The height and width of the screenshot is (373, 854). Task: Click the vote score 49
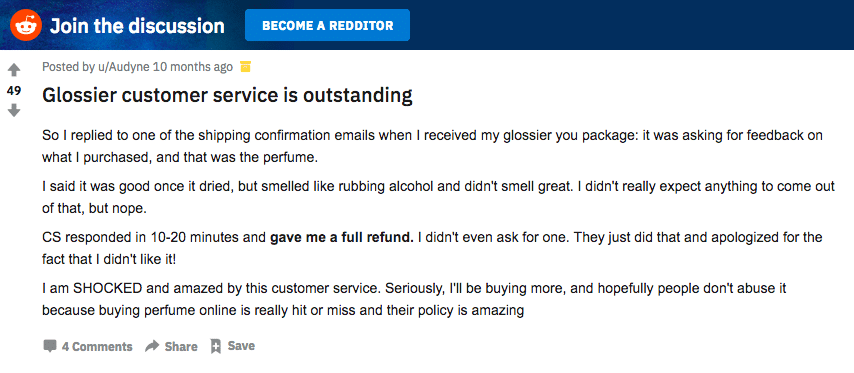click(14, 91)
